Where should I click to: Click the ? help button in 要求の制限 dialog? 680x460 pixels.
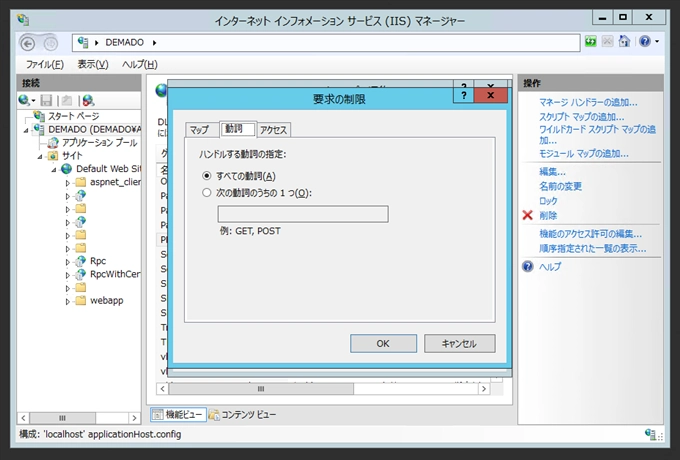(x=464, y=95)
